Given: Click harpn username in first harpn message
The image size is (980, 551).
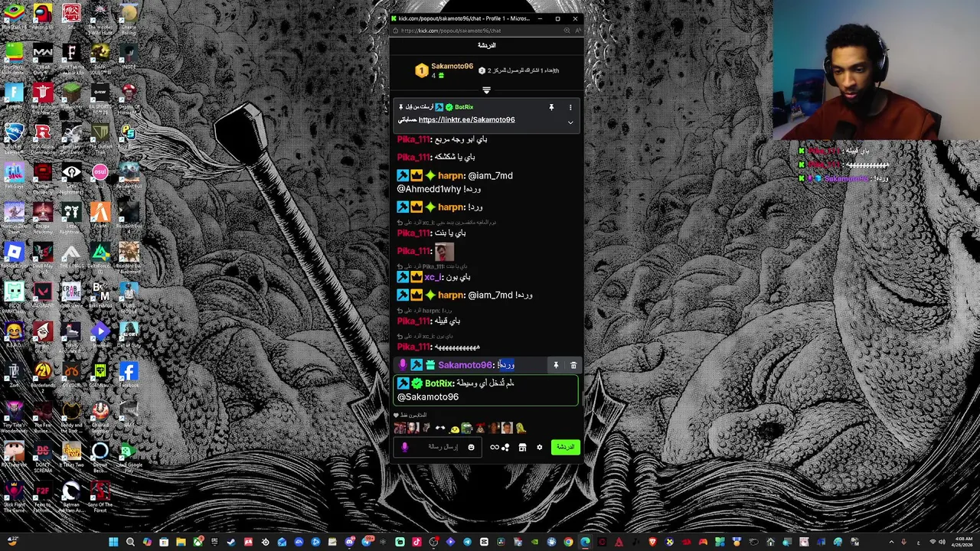Looking at the screenshot, I should point(451,175).
